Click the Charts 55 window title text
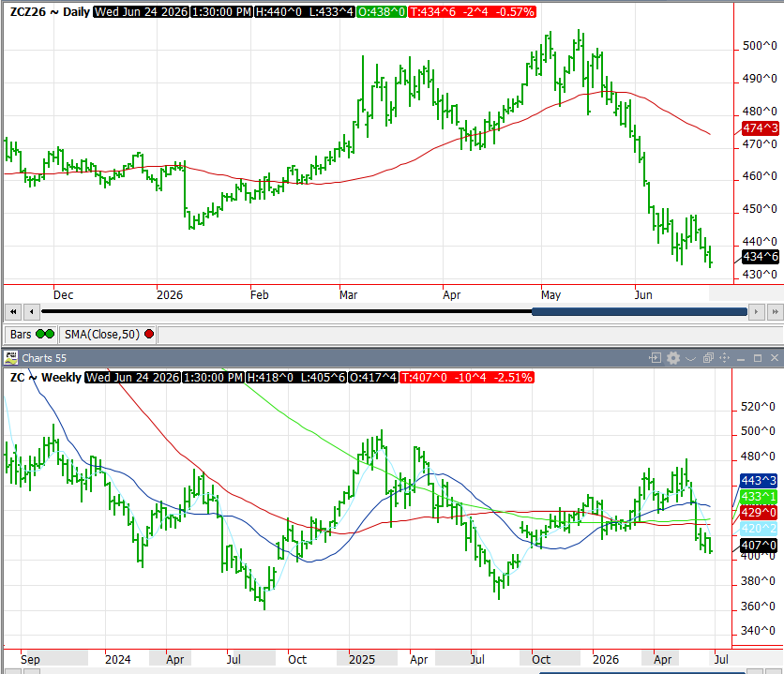Image resolution: width=784 pixels, height=674 pixels. click(x=44, y=358)
